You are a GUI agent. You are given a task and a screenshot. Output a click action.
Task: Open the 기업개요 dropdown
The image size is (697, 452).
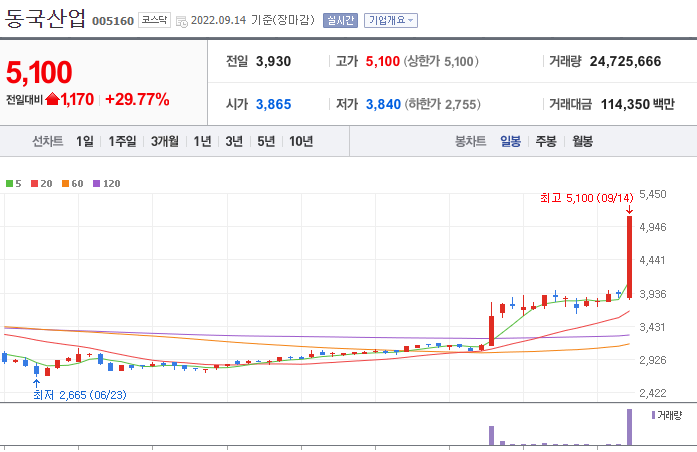(x=391, y=20)
